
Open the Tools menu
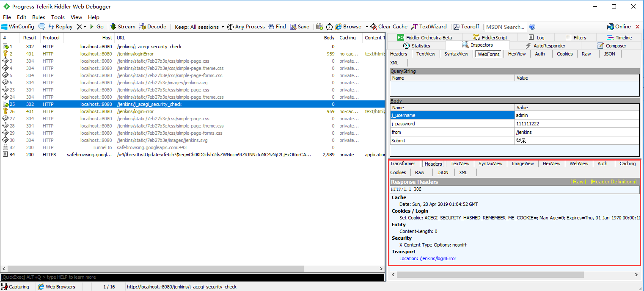[58, 17]
